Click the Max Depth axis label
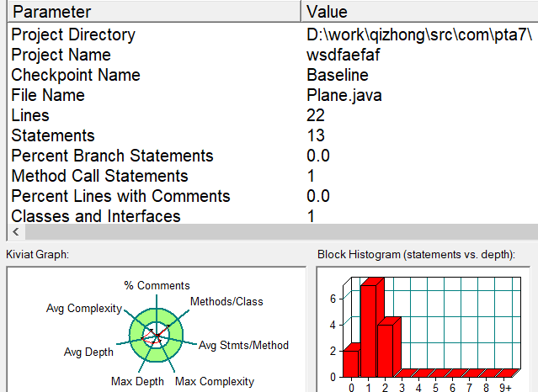538x392 pixels. click(137, 381)
